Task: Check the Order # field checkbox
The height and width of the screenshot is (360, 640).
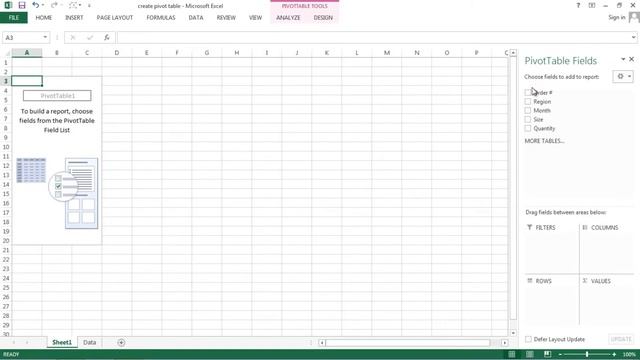Action: pyautogui.click(x=528, y=93)
